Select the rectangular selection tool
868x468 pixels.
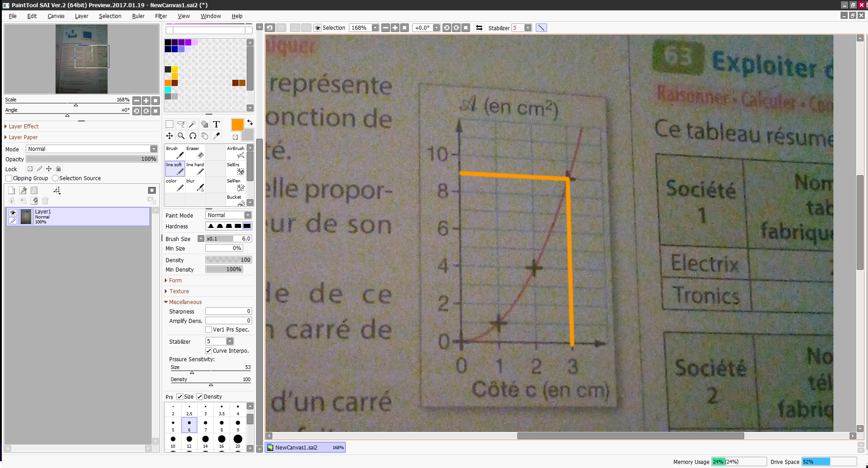point(169,124)
